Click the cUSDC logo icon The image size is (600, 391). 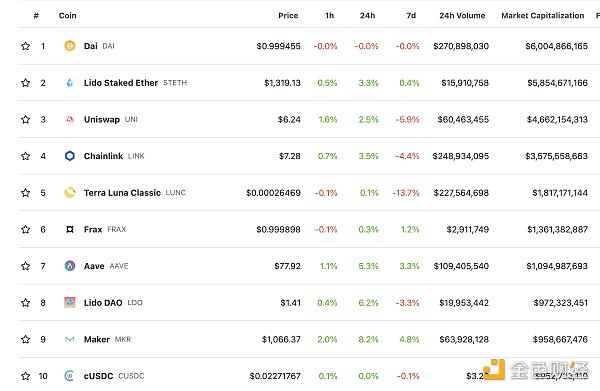coord(69,376)
